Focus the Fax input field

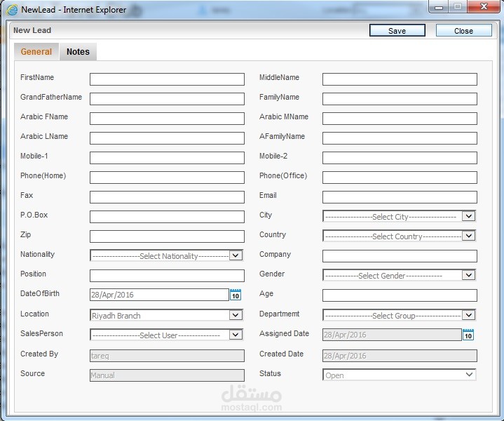(x=167, y=197)
